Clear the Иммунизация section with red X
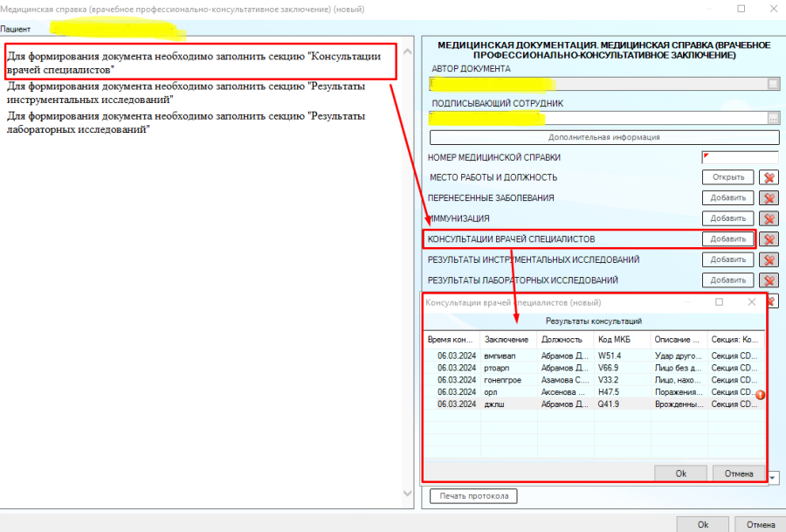The width and height of the screenshot is (786, 532). [x=769, y=218]
